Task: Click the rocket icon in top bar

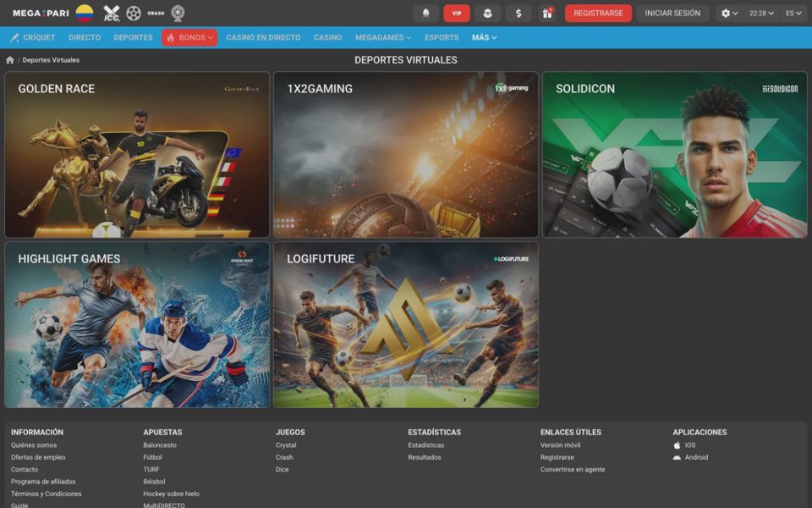Action: pos(425,13)
